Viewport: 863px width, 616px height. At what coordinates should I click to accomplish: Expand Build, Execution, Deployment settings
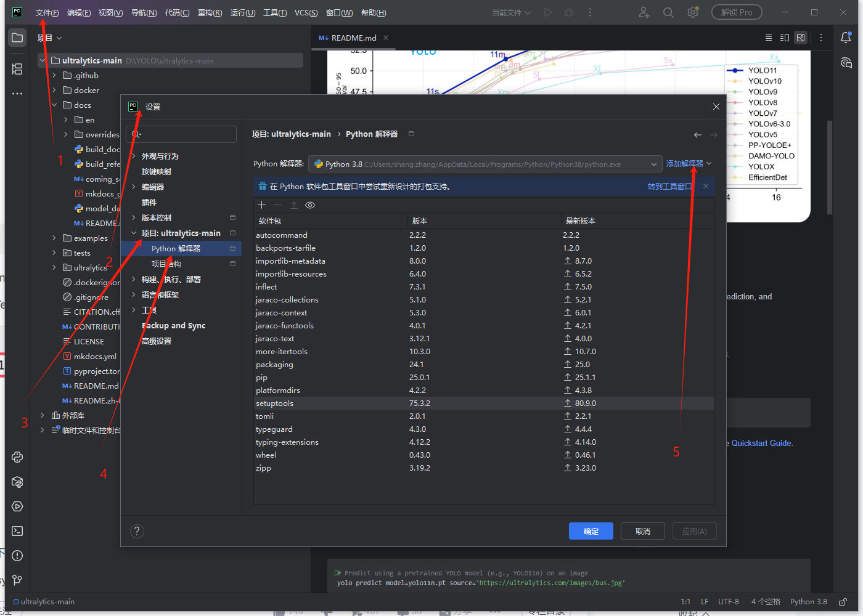(133, 280)
